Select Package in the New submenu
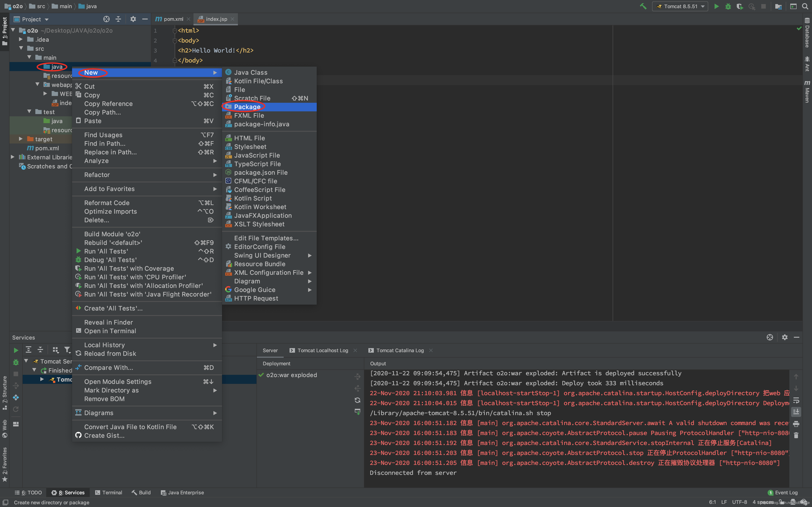Image resolution: width=812 pixels, height=507 pixels. [x=247, y=107]
